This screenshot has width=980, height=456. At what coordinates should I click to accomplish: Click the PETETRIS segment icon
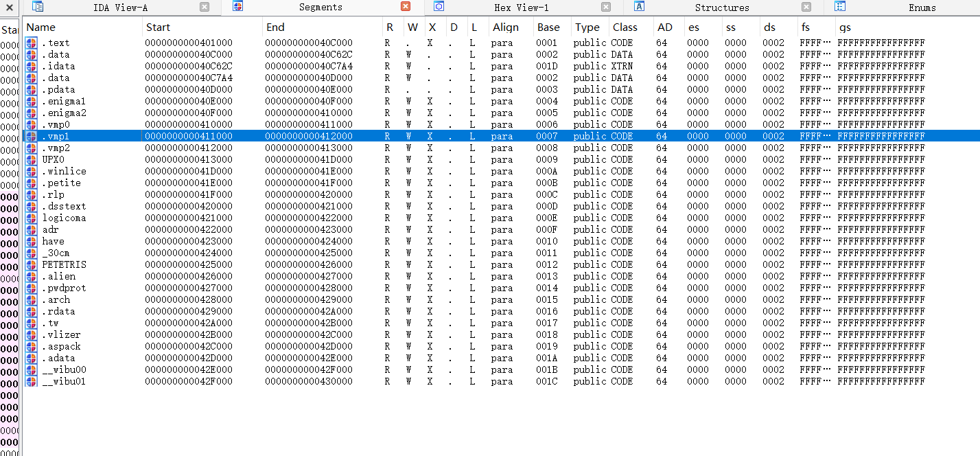click(32, 264)
